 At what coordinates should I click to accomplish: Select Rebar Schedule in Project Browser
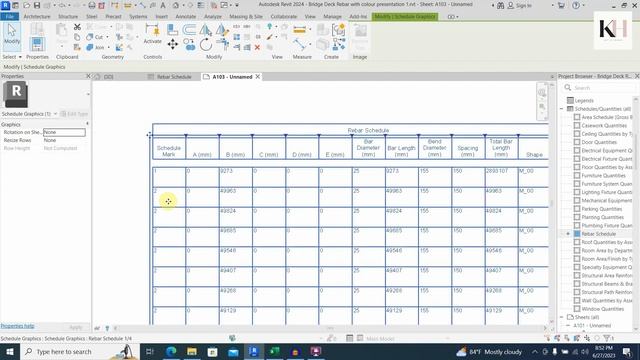[x=598, y=234]
